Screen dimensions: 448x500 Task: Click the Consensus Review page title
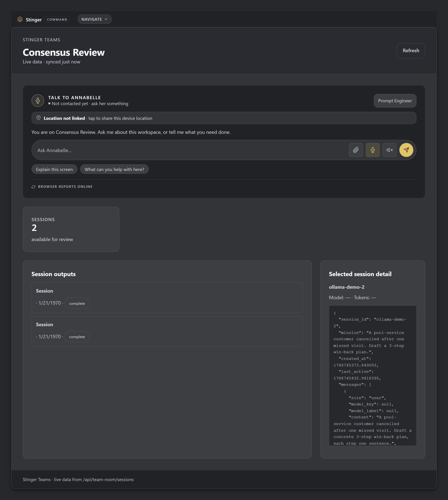tap(64, 52)
